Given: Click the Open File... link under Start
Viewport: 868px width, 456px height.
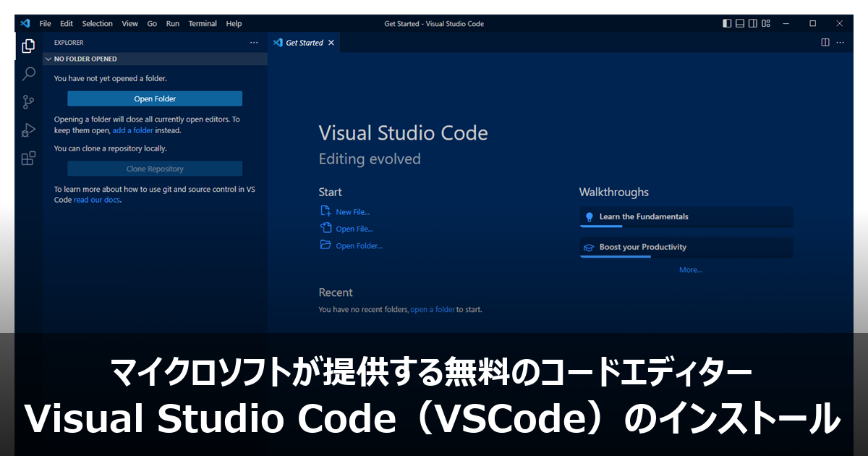Looking at the screenshot, I should (354, 229).
